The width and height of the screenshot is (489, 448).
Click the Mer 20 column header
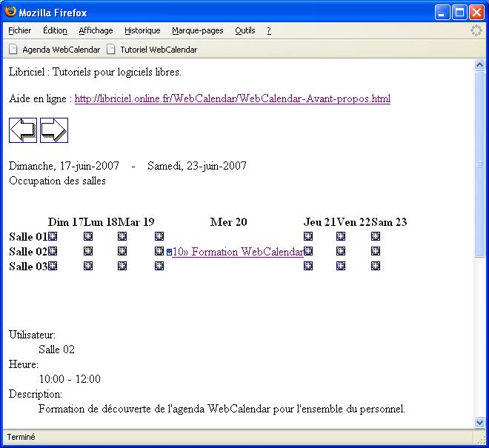pos(229,222)
